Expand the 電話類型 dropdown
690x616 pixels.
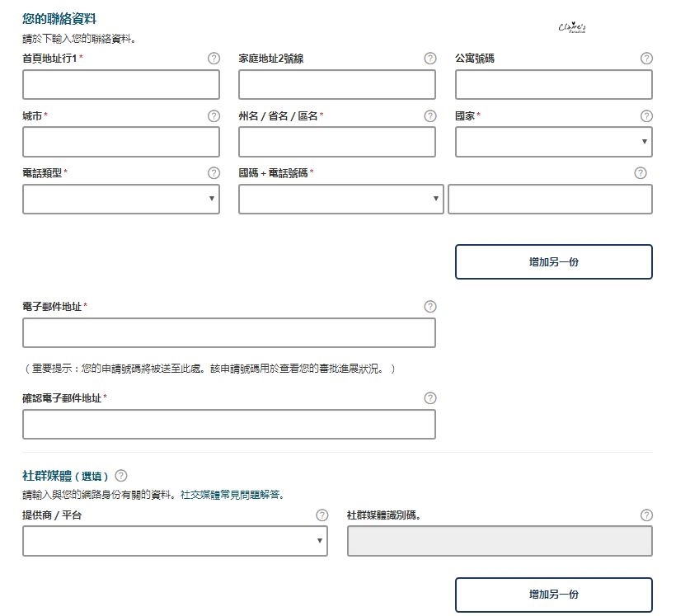pos(121,199)
